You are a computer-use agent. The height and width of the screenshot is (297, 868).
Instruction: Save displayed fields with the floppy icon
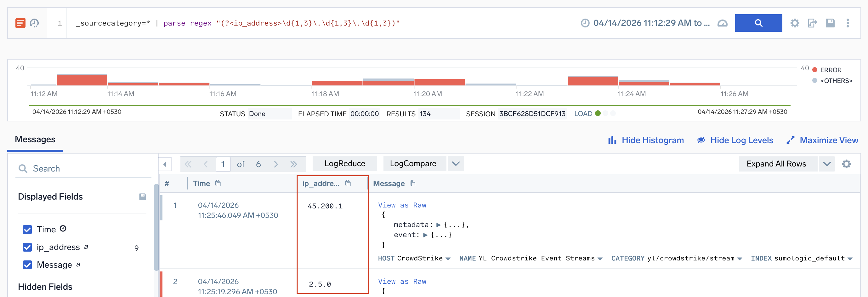click(143, 197)
